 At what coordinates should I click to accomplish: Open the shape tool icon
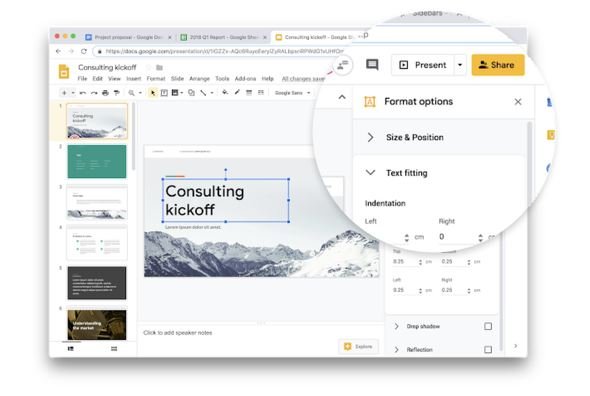click(x=192, y=93)
